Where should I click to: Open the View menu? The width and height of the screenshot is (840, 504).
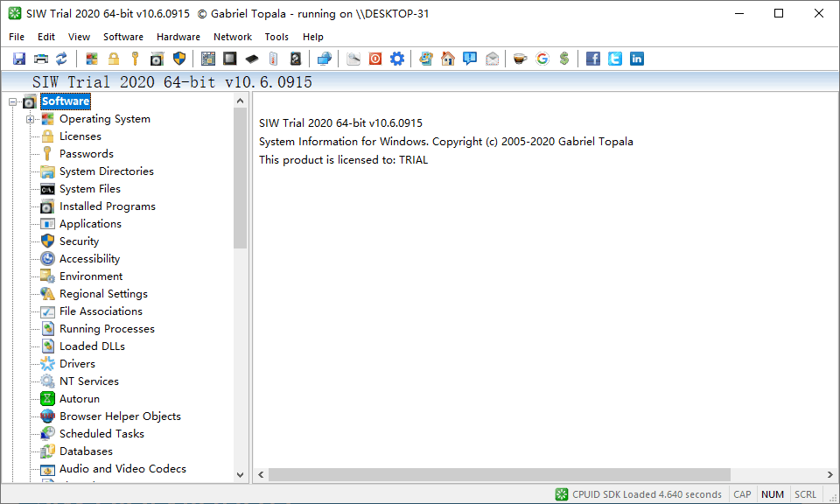click(x=79, y=37)
